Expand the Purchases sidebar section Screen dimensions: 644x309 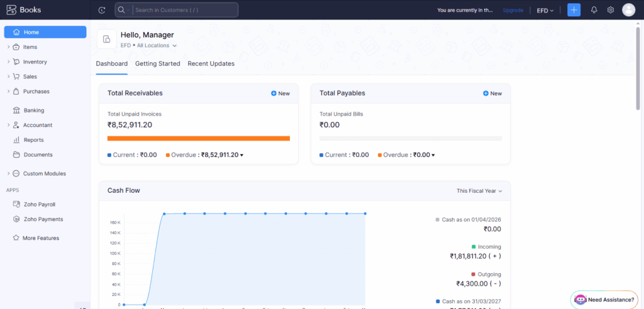pos(8,92)
